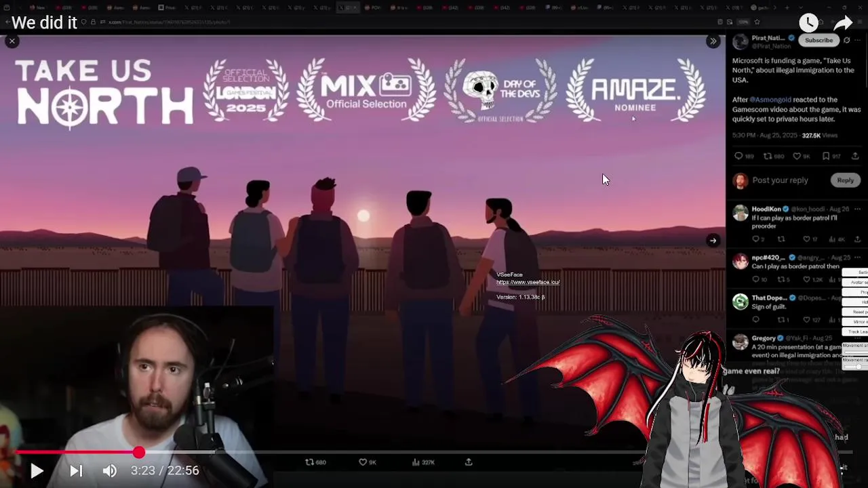This screenshot has height=488, width=868.
Task: Seek using the red progress bar handle
Action: [x=138, y=452]
